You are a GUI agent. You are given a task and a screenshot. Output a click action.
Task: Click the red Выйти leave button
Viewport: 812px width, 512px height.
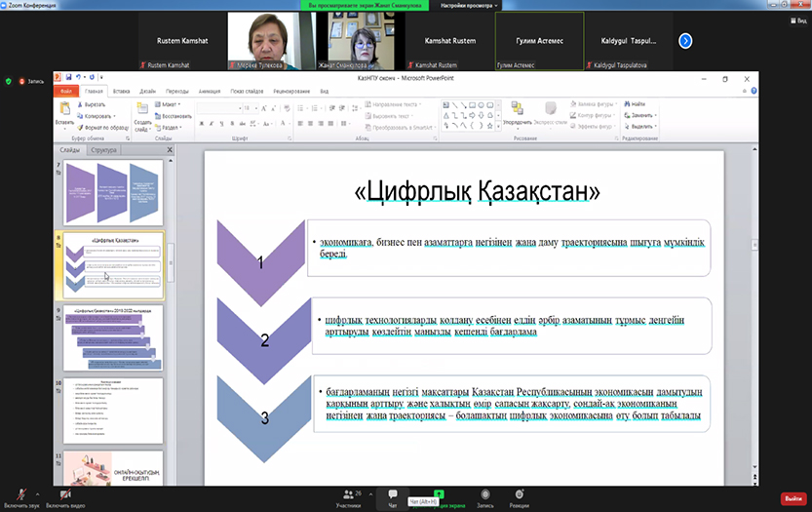tap(793, 498)
